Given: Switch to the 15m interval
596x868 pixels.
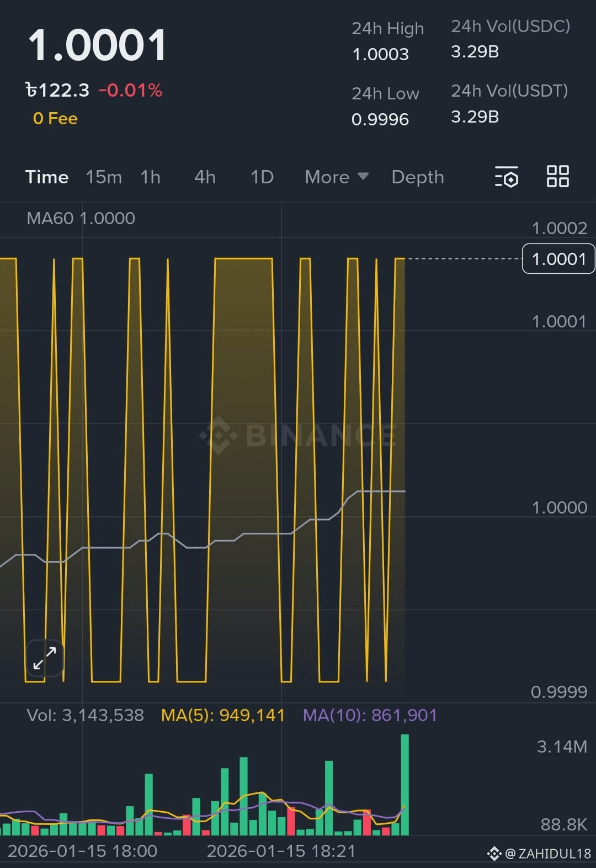Looking at the screenshot, I should coord(104,177).
